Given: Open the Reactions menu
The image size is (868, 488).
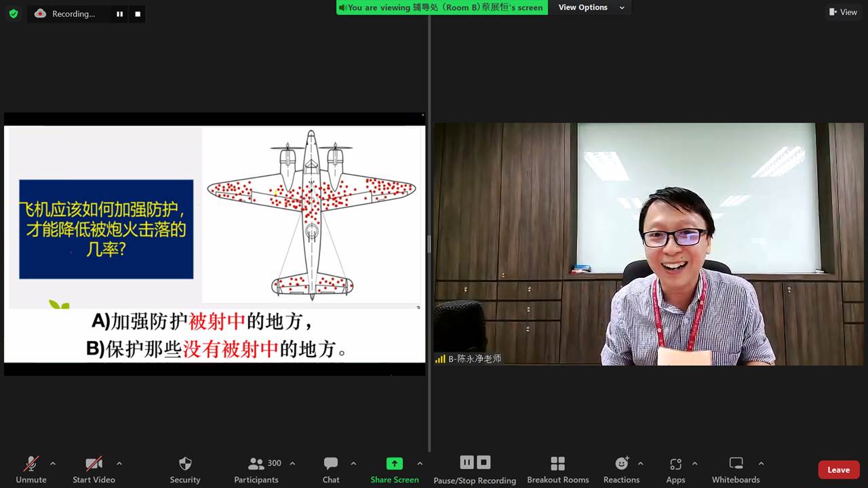Looking at the screenshot, I should [x=621, y=469].
